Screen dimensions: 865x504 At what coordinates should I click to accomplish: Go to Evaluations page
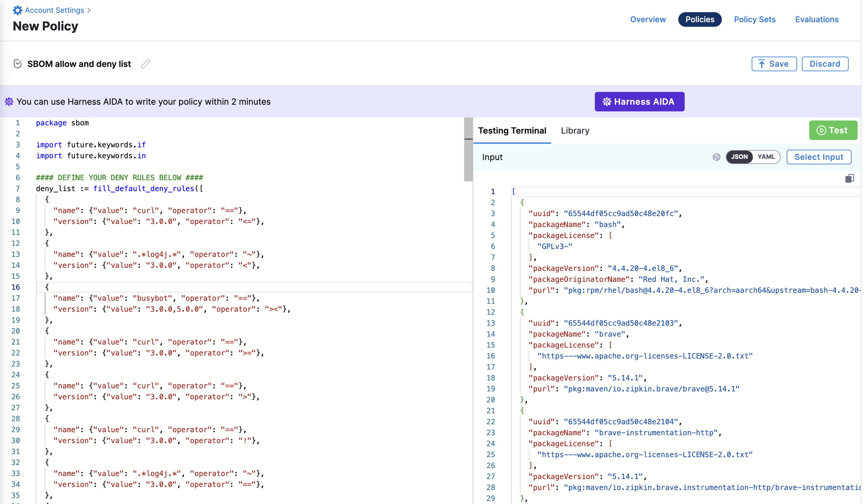point(817,19)
